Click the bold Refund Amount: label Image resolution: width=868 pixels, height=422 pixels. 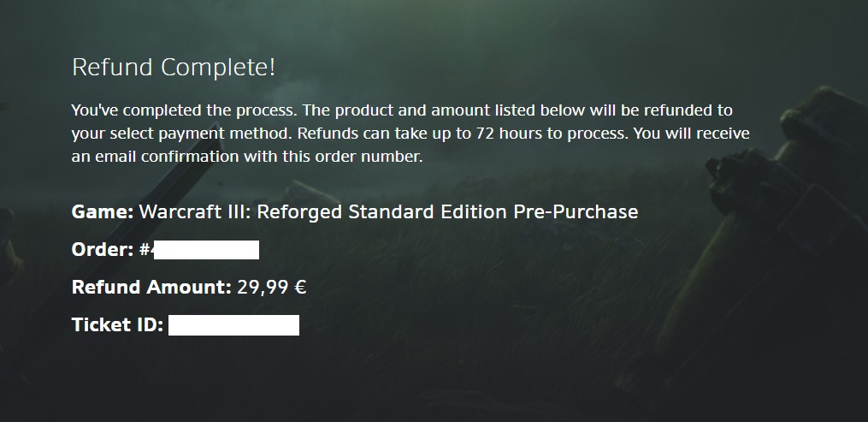coord(151,288)
